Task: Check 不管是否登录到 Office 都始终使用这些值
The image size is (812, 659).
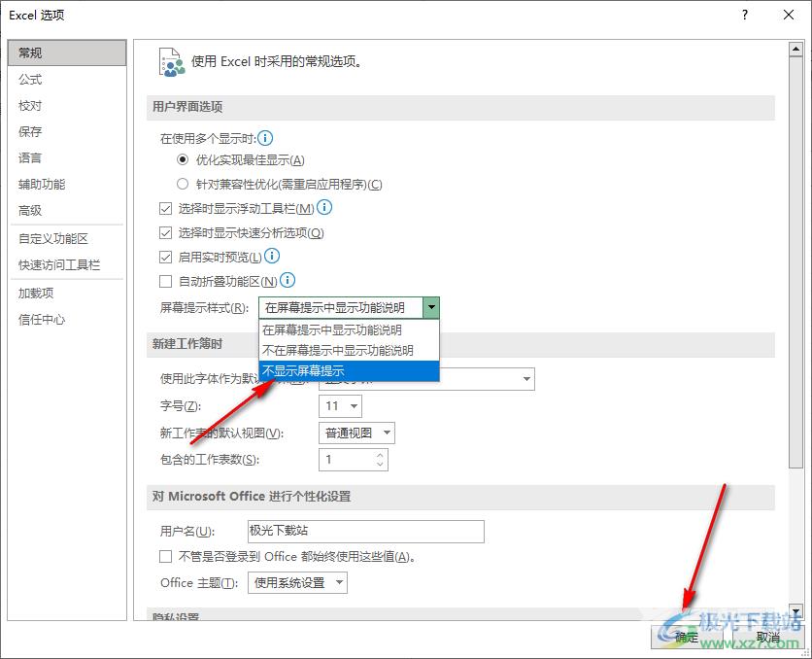Action: 165,556
